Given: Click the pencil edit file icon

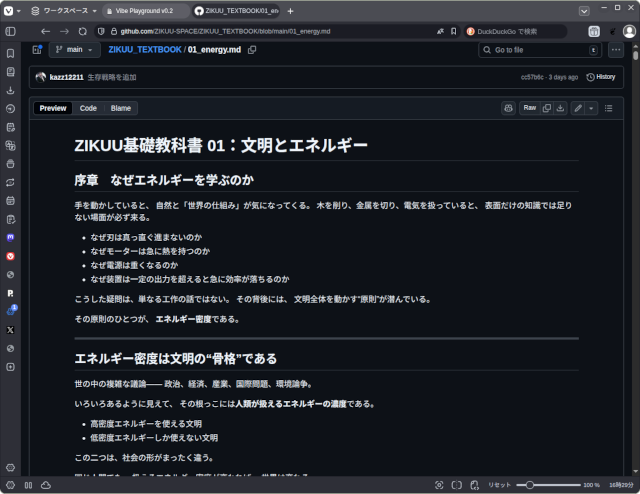Looking at the screenshot, I should [578, 108].
